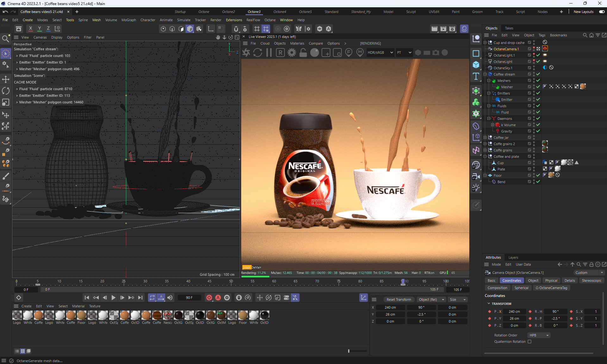The width and height of the screenshot is (607, 364).
Task: Search the Object Manager with magnifier icon
Action: (x=585, y=35)
